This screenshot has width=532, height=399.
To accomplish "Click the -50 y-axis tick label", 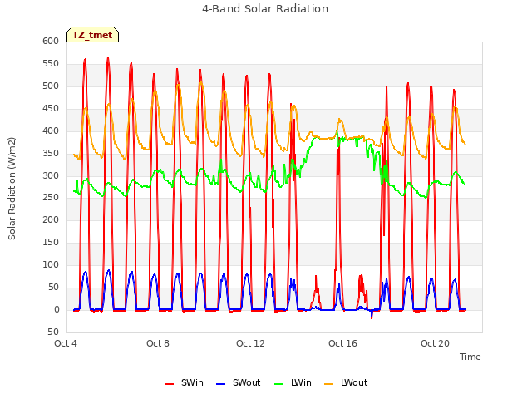I will coord(52,332).
